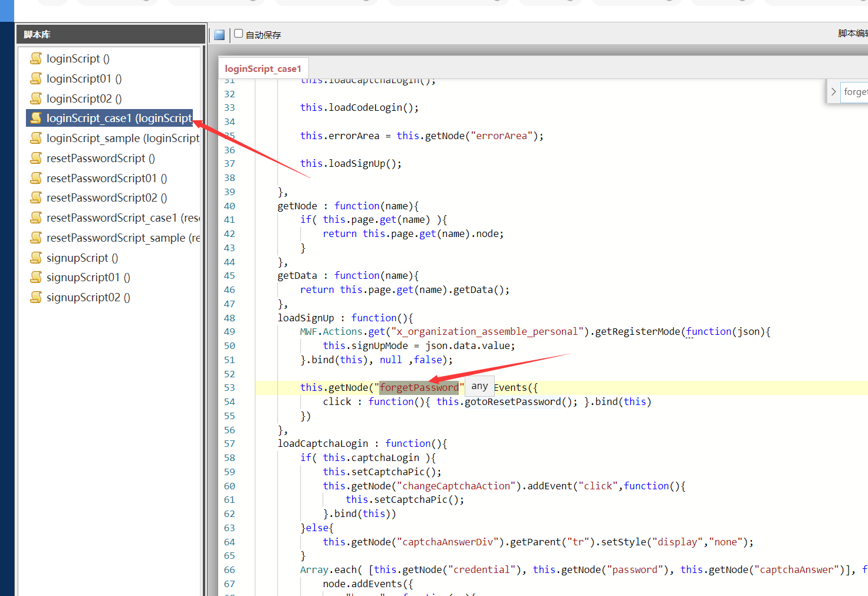Select resetPasswordScript_case1 in the library
This screenshot has width=868, height=596.
click(123, 218)
